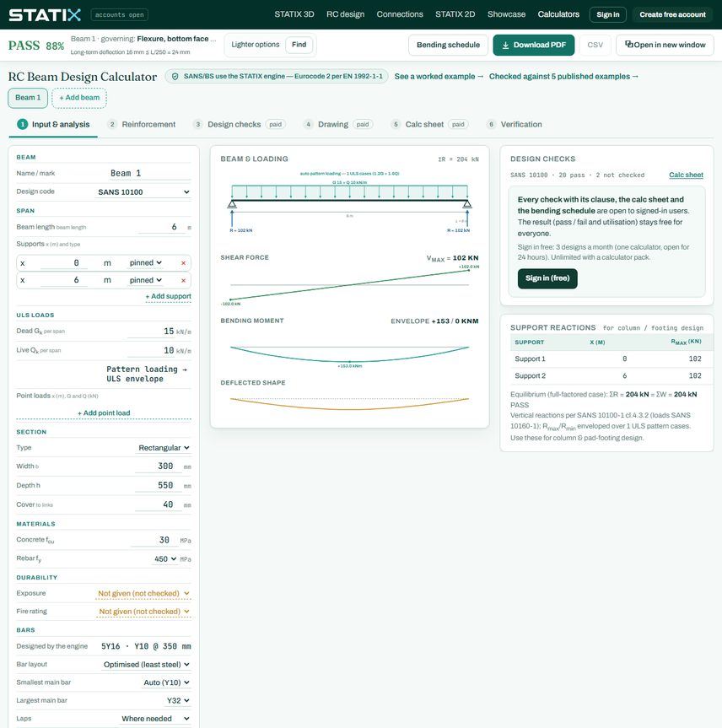Click the second support x position field
This screenshot has width=722, height=728.
[64, 280]
